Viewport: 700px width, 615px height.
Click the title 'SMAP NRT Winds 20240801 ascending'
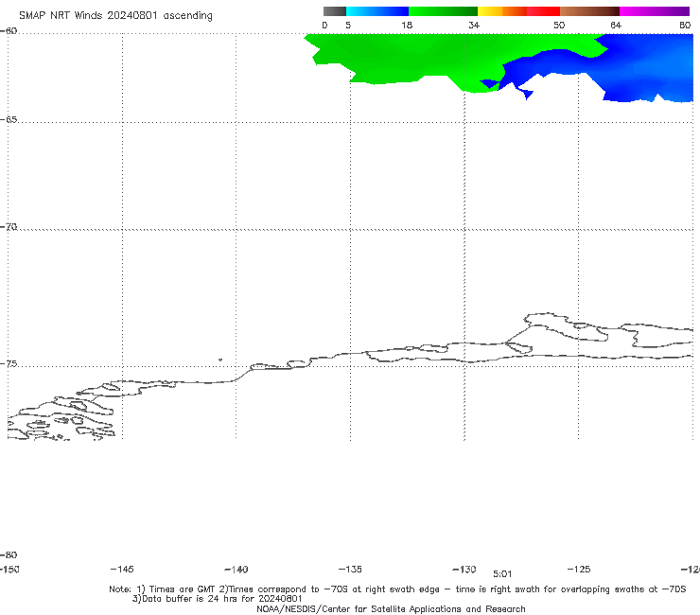coord(115,16)
